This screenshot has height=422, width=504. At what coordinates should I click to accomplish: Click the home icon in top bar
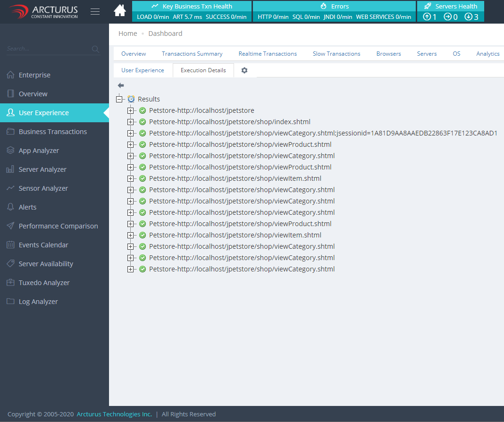(x=120, y=10)
